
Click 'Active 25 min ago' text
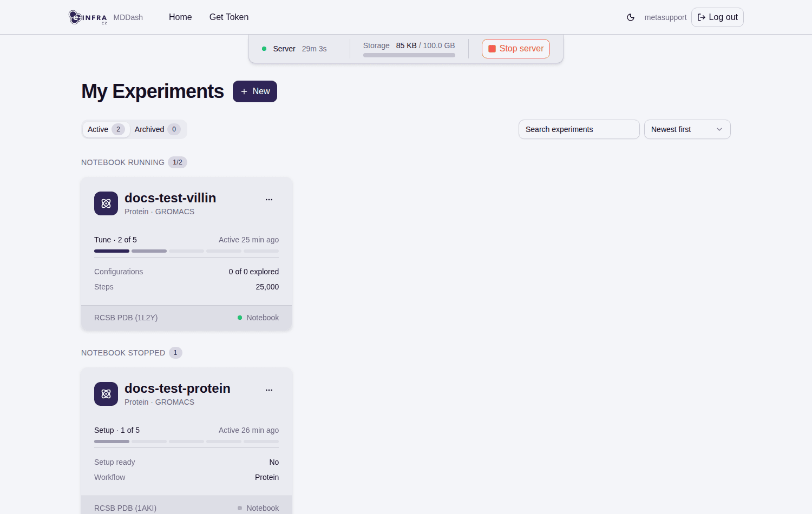tap(249, 240)
